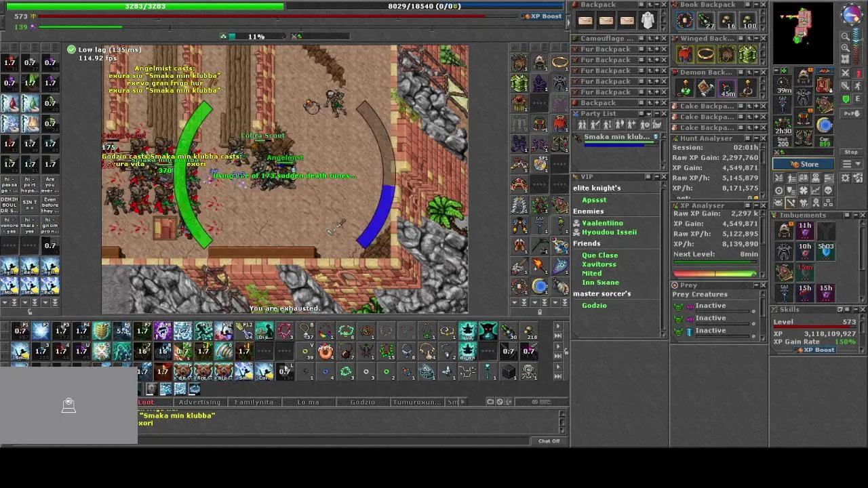The width and height of the screenshot is (868, 488).
Task: Open the options gear icon
Action: [845, 178]
